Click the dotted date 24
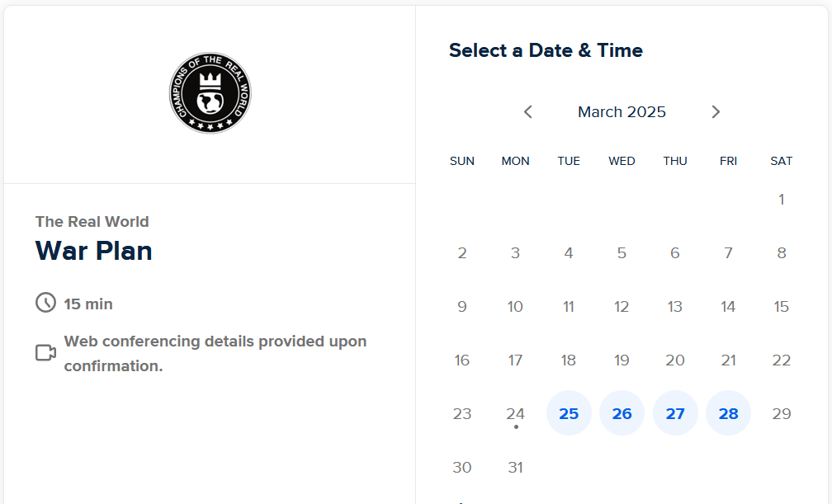This screenshot has width=832, height=504. (x=515, y=412)
